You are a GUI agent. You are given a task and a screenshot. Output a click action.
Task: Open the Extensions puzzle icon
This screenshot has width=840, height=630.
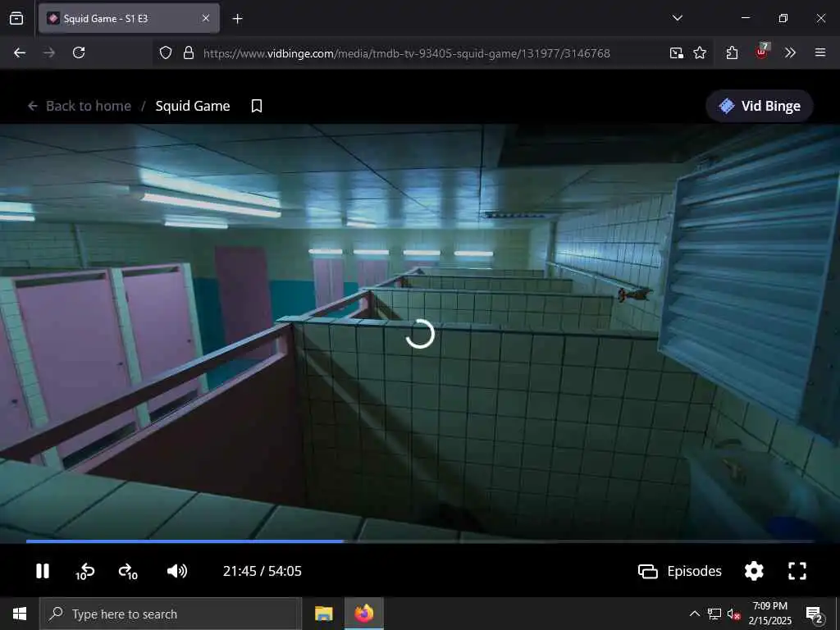pos(732,52)
